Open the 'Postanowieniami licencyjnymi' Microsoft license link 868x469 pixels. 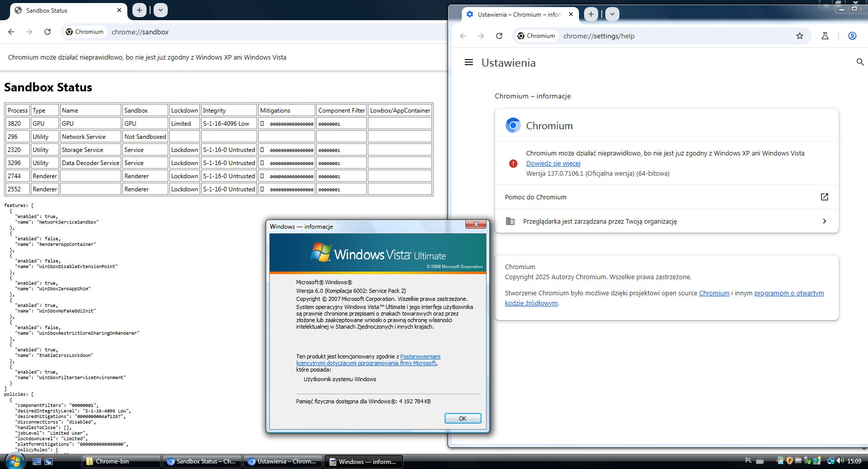368,360
